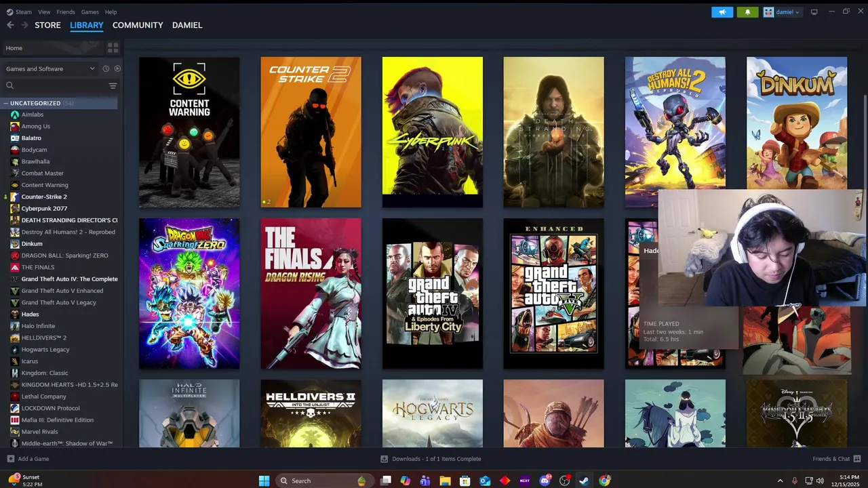Screen dimensions: 868x488
Task: Open The Finals Dragon Rising cover
Action: pyautogui.click(x=311, y=293)
